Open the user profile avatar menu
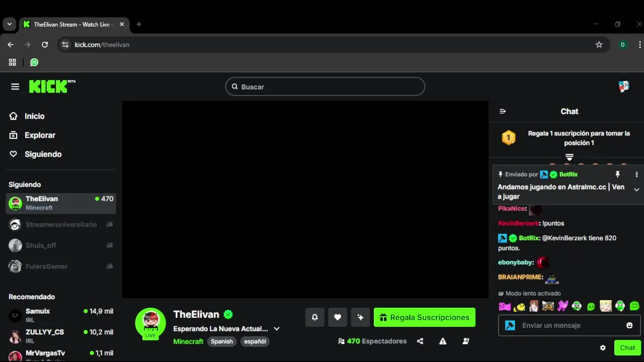This screenshot has width=644, height=362. pyautogui.click(x=624, y=86)
